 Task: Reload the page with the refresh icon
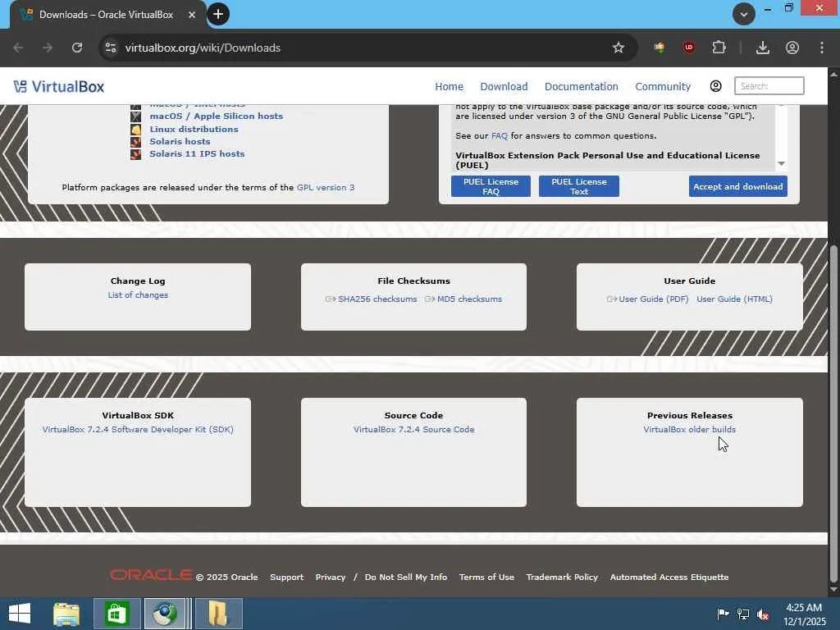77,48
